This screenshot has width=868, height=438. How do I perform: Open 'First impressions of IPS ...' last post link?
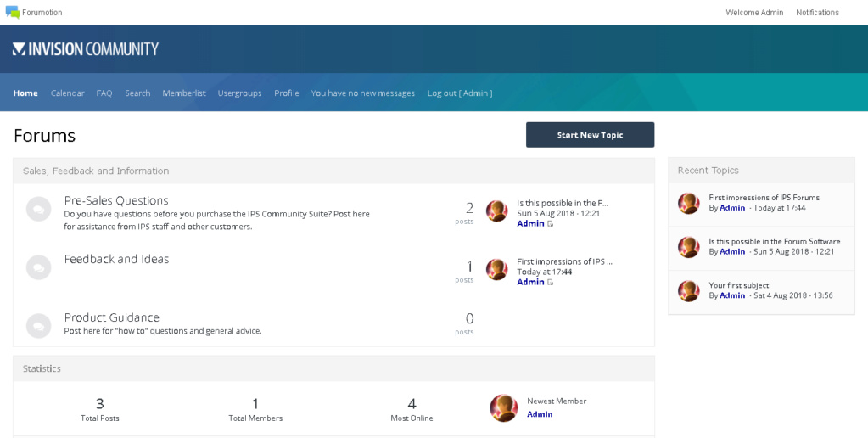[564, 261]
